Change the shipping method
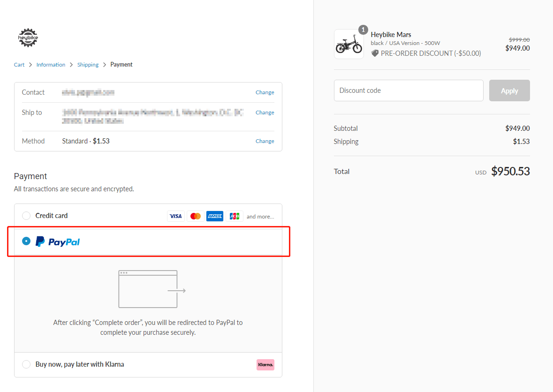Viewport: 553px width, 392px height. [x=265, y=141]
